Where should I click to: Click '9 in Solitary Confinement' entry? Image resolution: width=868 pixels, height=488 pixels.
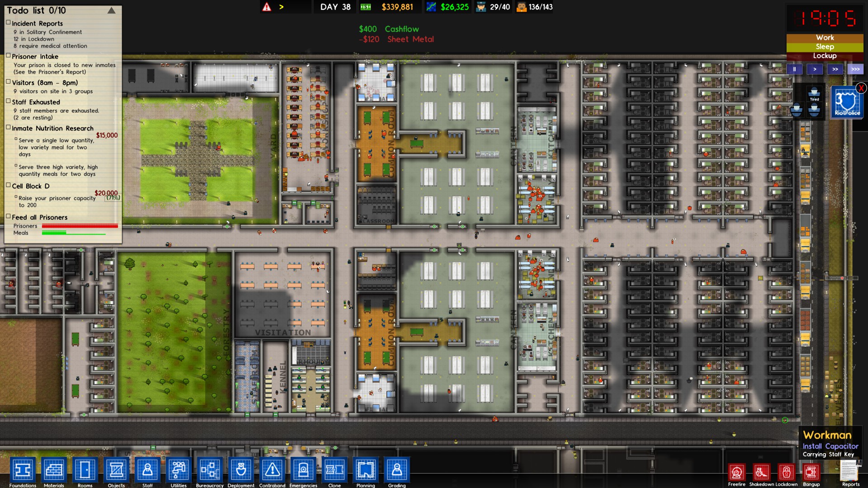click(x=47, y=32)
